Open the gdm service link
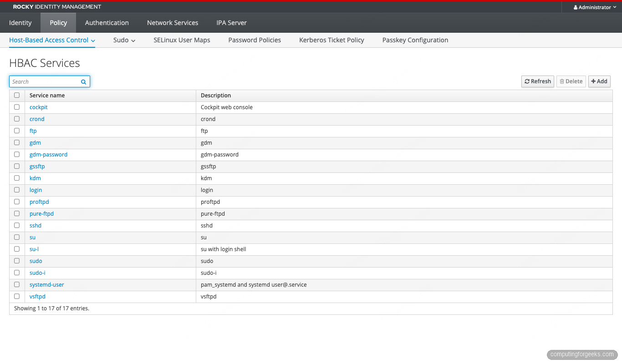Image resolution: width=622 pixels, height=364 pixels. tap(35, 143)
